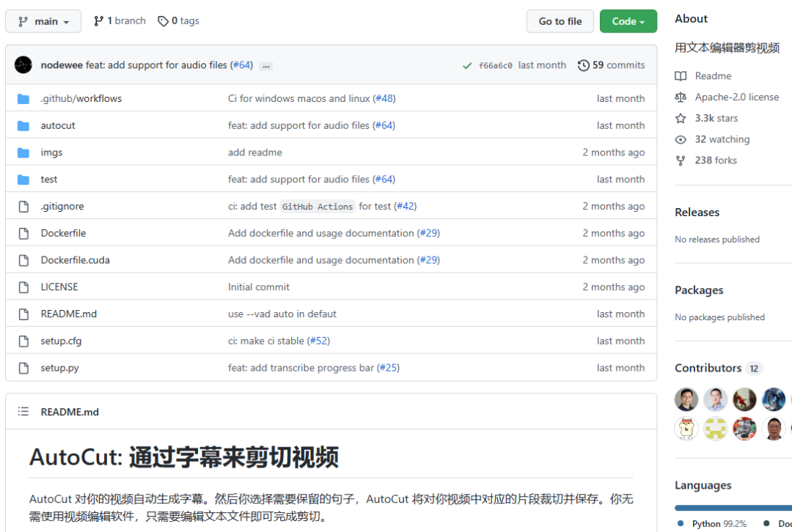Click the star icon beside 3.3k stars
The image size is (792, 532).
pos(681,118)
